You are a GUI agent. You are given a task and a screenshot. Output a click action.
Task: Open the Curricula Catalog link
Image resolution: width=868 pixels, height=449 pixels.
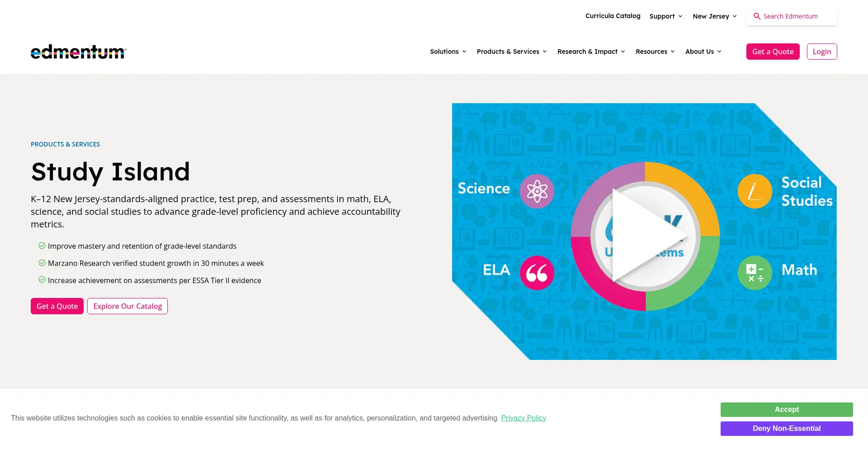[x=613, y=16]
